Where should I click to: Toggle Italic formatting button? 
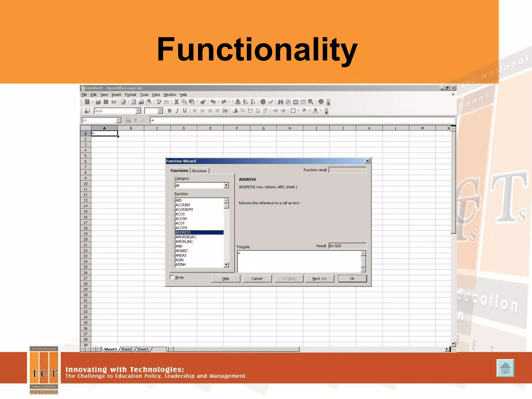coord(177,111)
